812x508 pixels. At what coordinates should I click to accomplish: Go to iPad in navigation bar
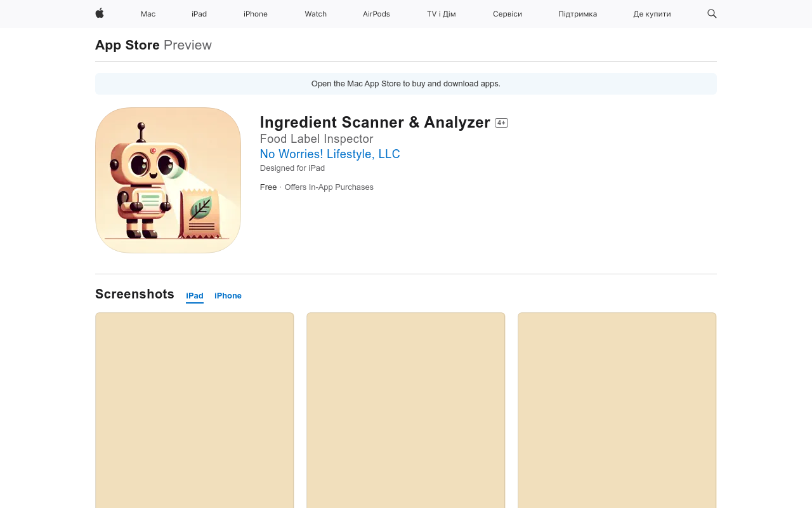click(199, 14)
